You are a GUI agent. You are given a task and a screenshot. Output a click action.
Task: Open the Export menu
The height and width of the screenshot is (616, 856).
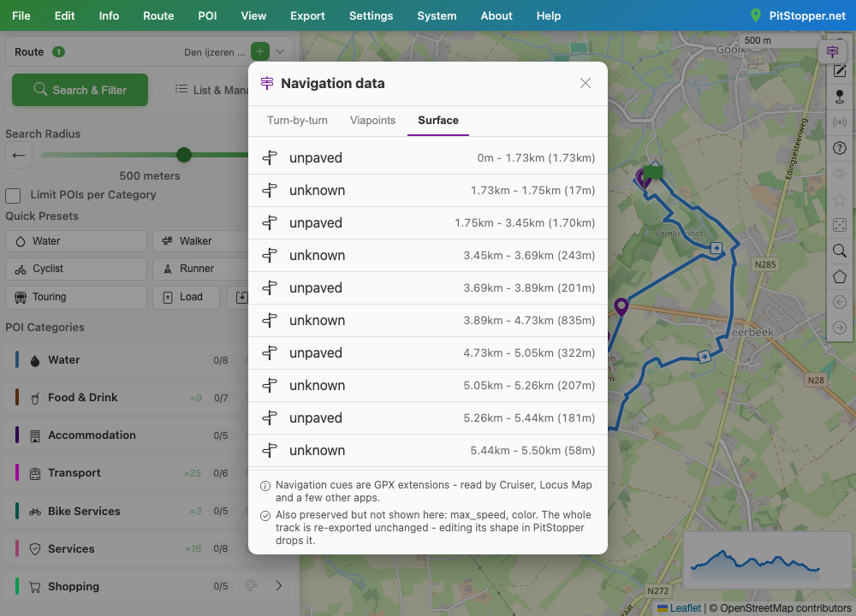click(x=307, y=15)
